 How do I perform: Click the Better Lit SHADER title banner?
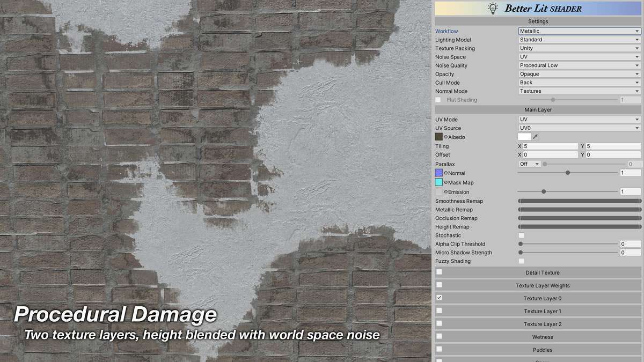[x=538, y=8]
